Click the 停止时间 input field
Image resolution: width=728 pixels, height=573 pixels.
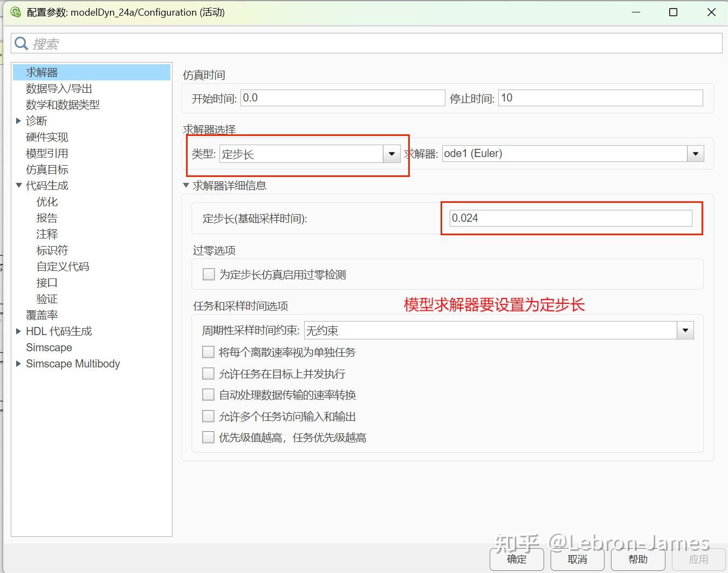pyautogui.click(x=600, y=98)
